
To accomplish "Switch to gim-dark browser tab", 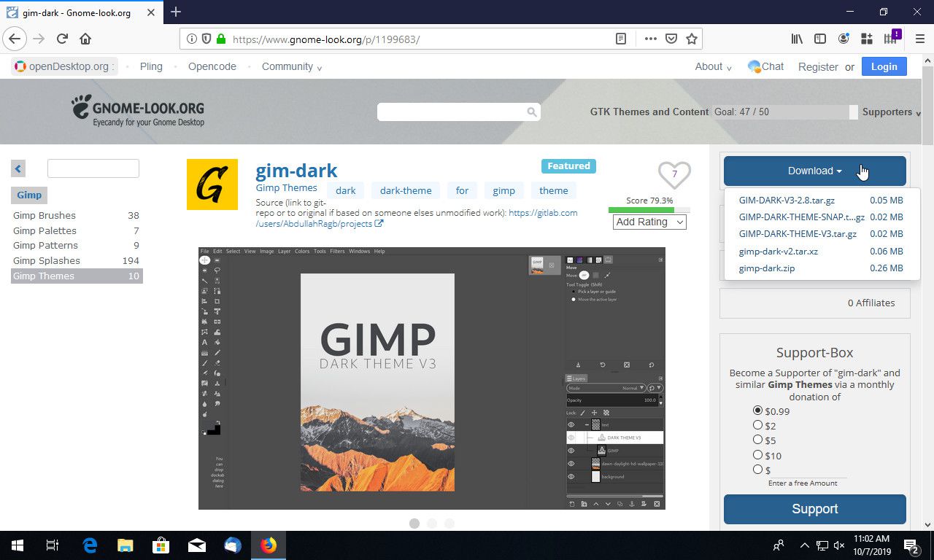I will [81, 12].
